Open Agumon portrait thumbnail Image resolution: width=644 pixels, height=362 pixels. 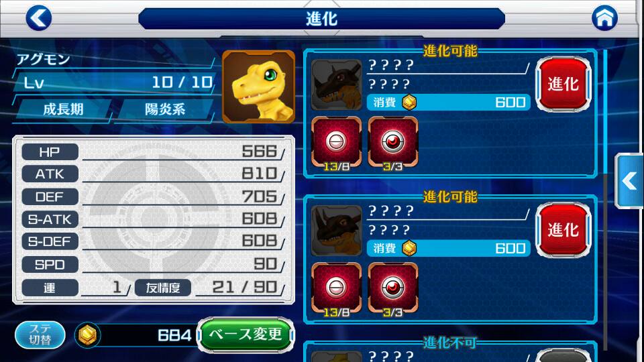pyautogui.click(x=258, y=86)
